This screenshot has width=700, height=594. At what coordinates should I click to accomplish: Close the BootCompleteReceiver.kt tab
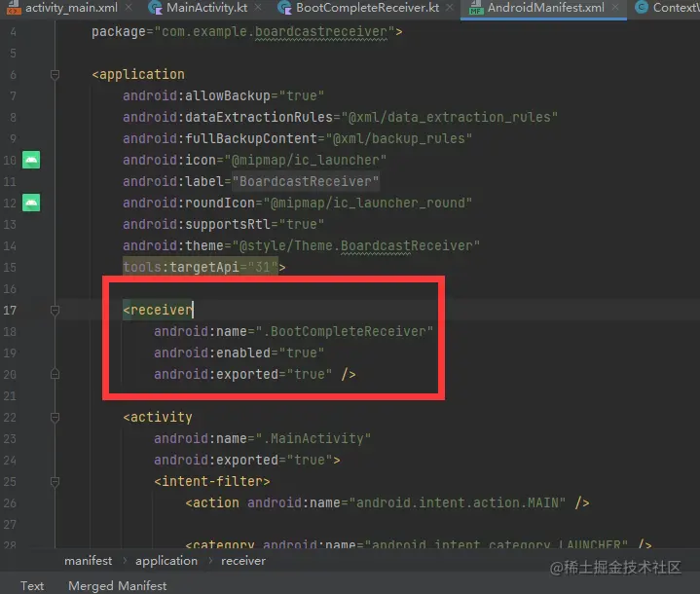(x=450, y=7)
